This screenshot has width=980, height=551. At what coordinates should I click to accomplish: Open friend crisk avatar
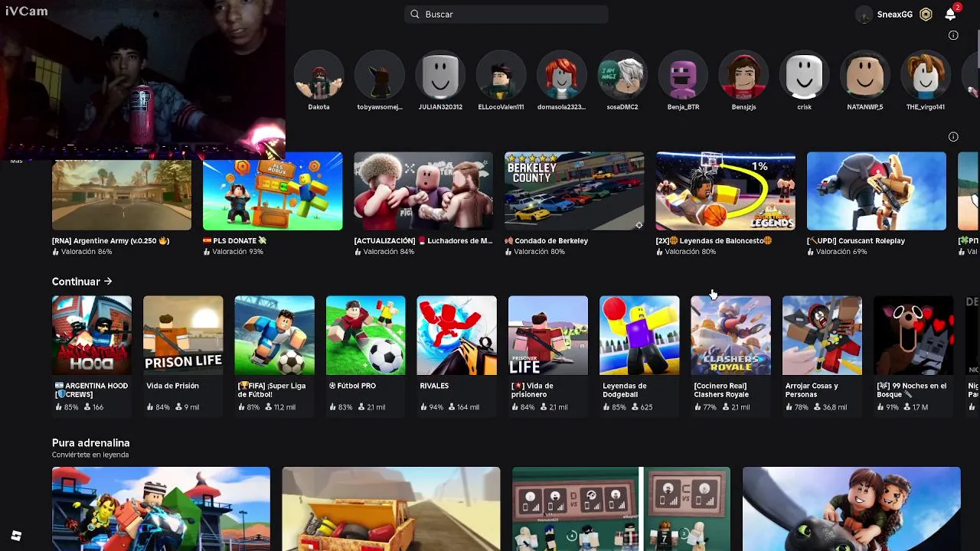[804, 75]
